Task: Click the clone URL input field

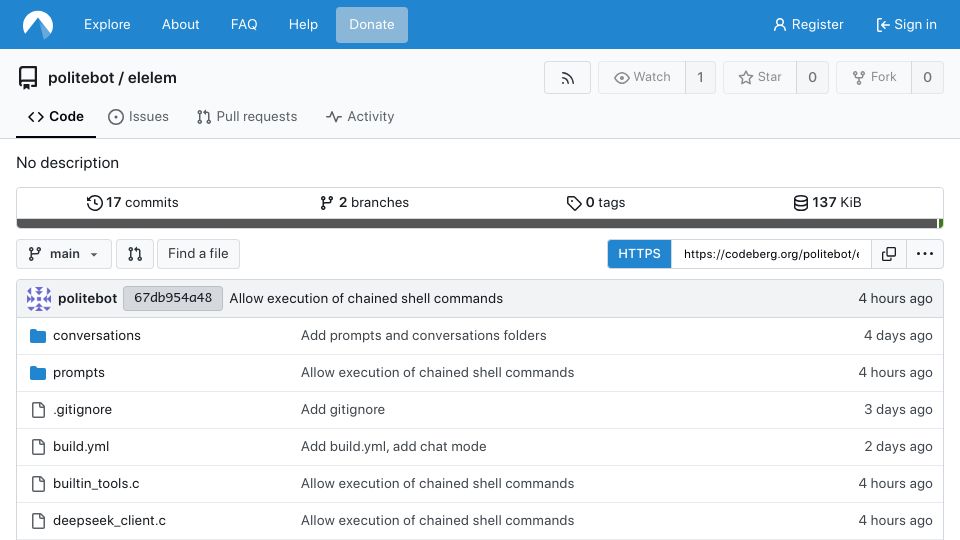Action: tap(771, 254)
